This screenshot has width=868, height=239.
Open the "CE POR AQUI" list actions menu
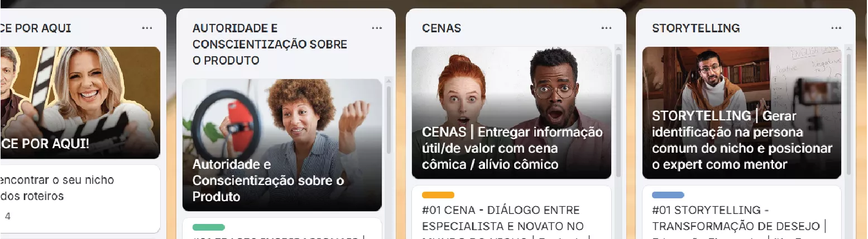pos(147,28)
